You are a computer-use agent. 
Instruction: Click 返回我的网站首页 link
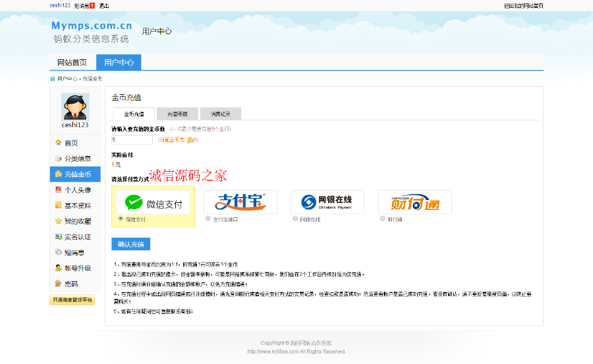[523, 6]
